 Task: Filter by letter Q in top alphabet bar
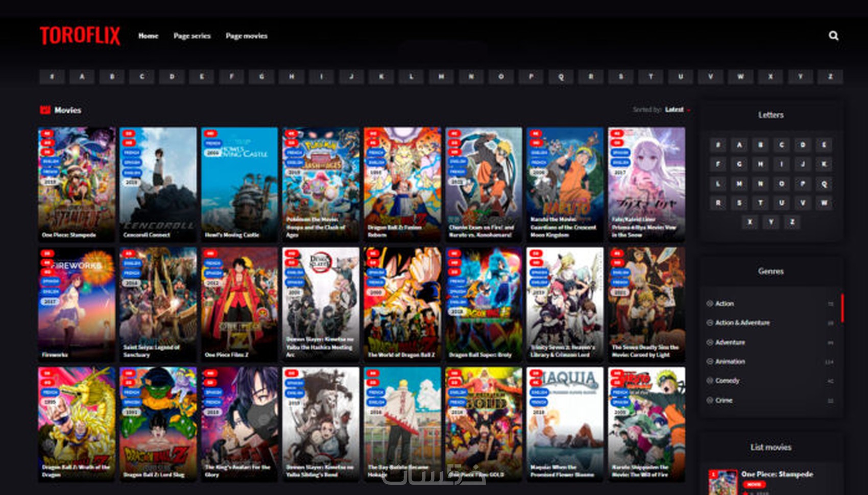click(x=561, y=77)
